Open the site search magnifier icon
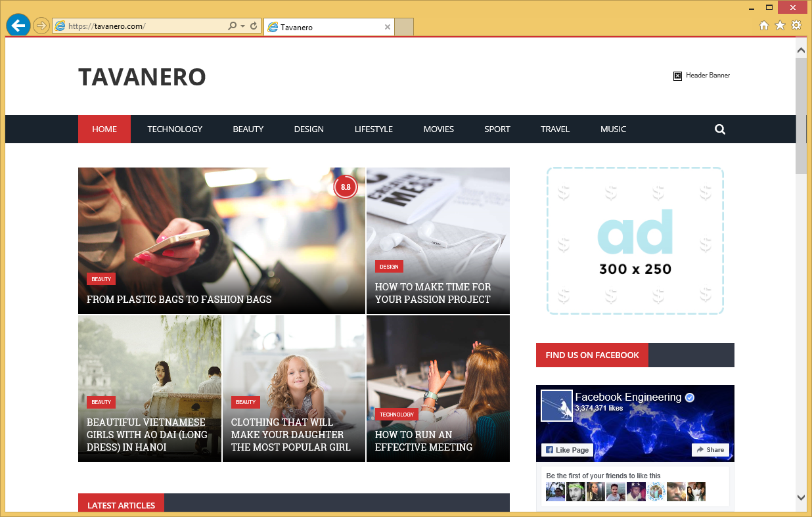 [719, 129]
